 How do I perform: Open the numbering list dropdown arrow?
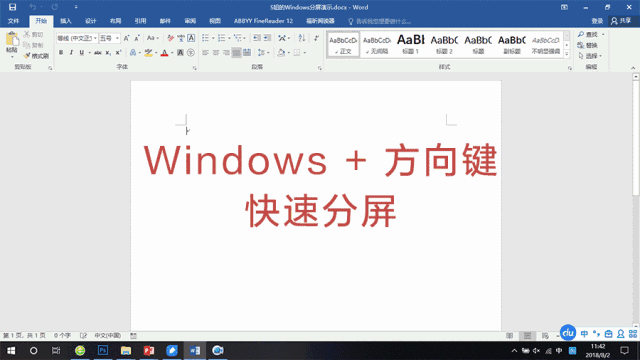[229, 38]
